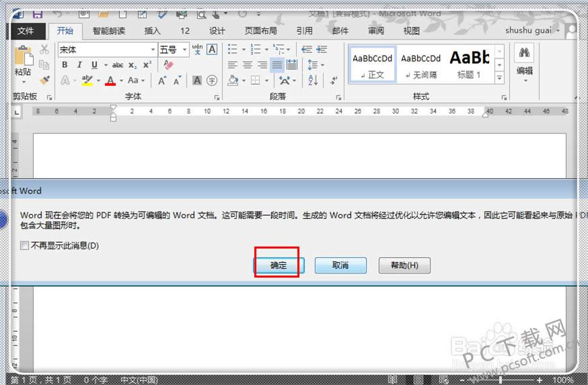The height and width of the screenshot is (385, 588).
Task: Toggle Italic formatting
Action: (79, 65)
